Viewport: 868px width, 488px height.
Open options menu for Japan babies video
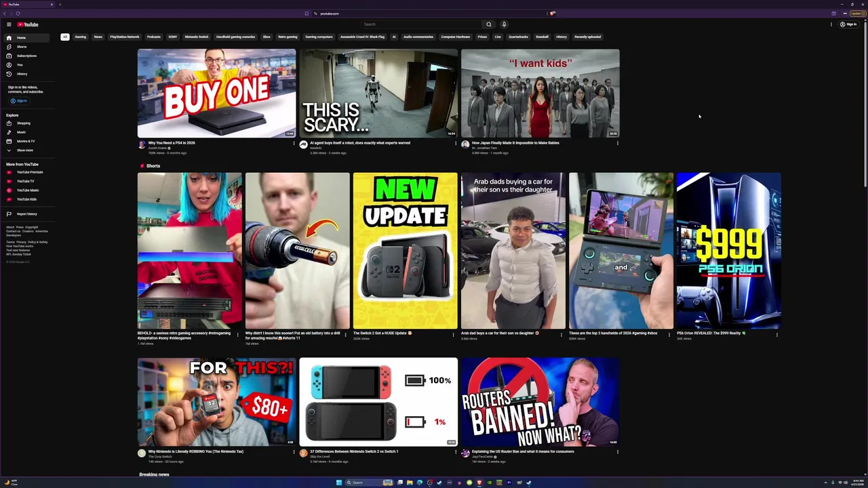pos(617,143)
